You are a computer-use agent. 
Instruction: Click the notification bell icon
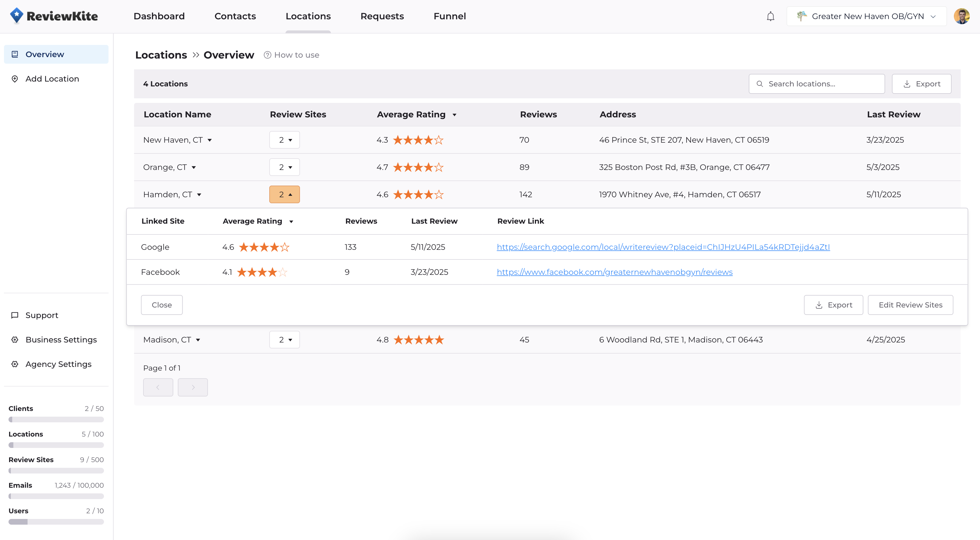(770, 16)
